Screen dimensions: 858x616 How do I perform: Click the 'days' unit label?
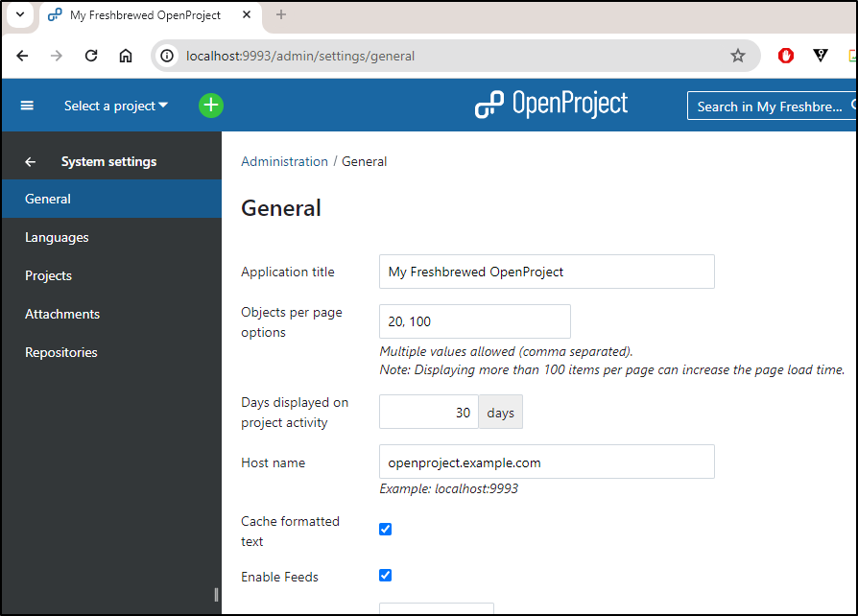click(501, 413)
